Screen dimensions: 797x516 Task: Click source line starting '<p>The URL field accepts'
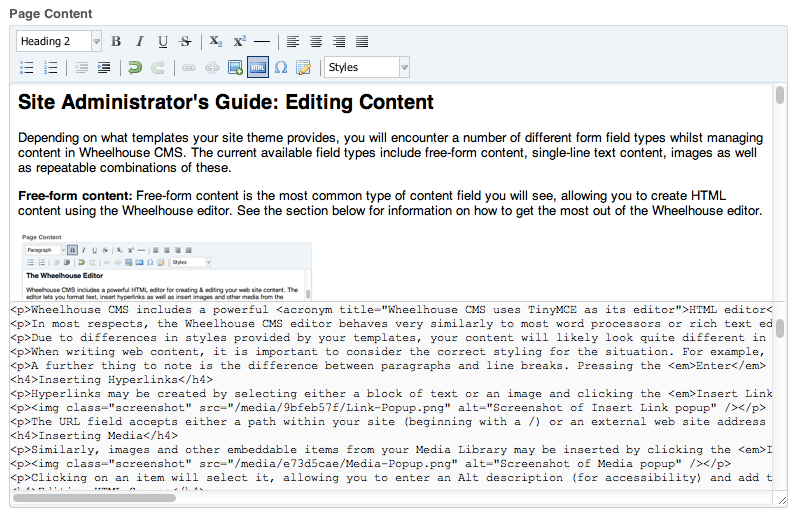coord(388,421)
